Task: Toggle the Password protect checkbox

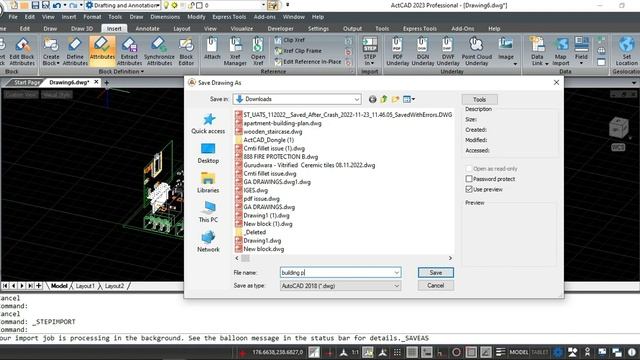Action: point(469,179)
